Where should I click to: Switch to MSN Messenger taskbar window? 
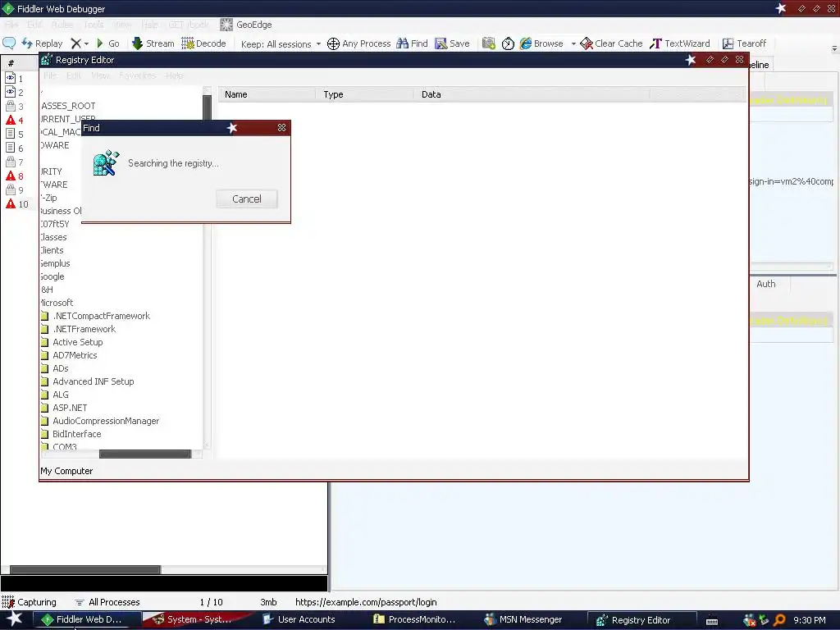tap(531, 620)
